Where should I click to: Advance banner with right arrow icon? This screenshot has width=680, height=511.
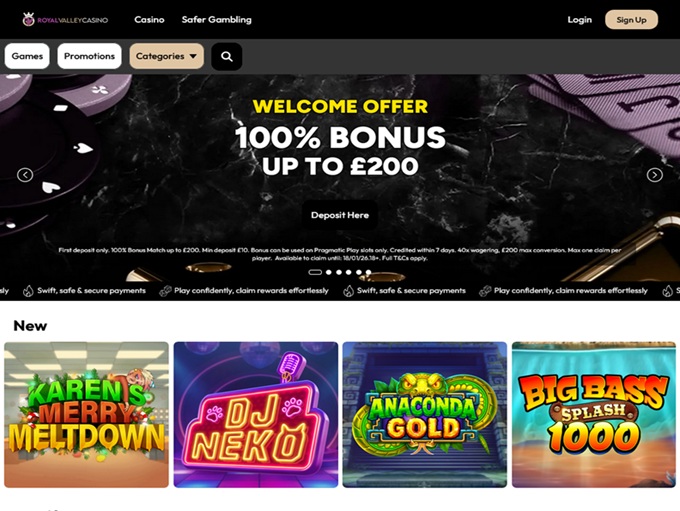click(x=654, y=175)
